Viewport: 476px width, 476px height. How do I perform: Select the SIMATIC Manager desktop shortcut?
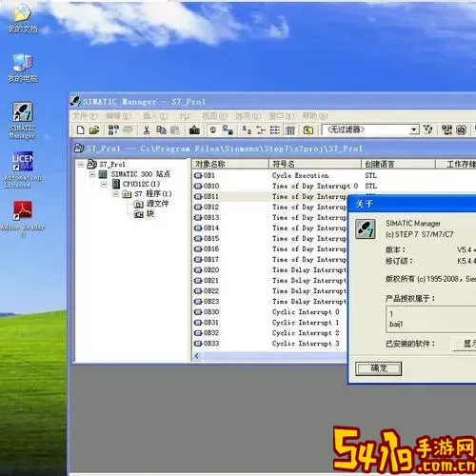(x=22, y=121)
